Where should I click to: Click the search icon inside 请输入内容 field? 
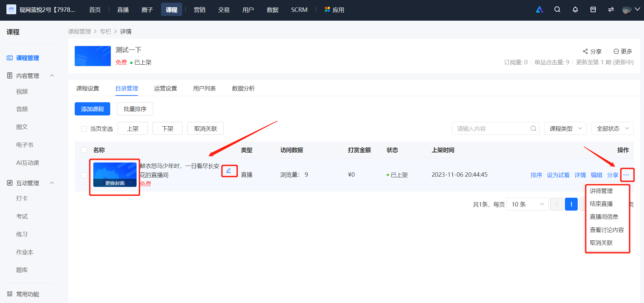[533, 129]
